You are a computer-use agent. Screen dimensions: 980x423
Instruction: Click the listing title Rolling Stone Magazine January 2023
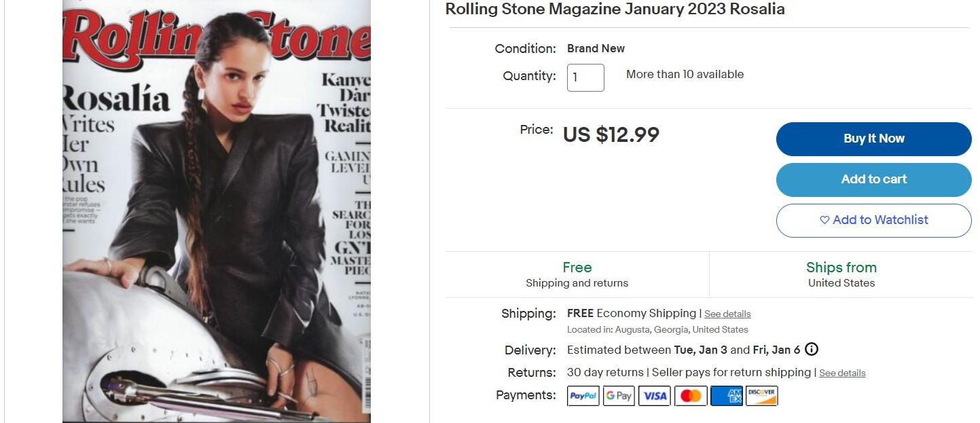[615, 9]
